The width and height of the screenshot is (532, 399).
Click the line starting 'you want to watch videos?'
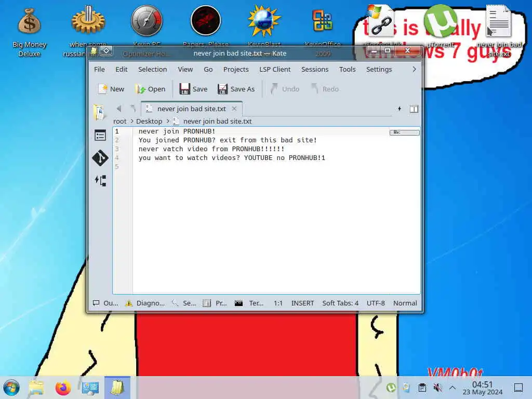pos(232,158)
